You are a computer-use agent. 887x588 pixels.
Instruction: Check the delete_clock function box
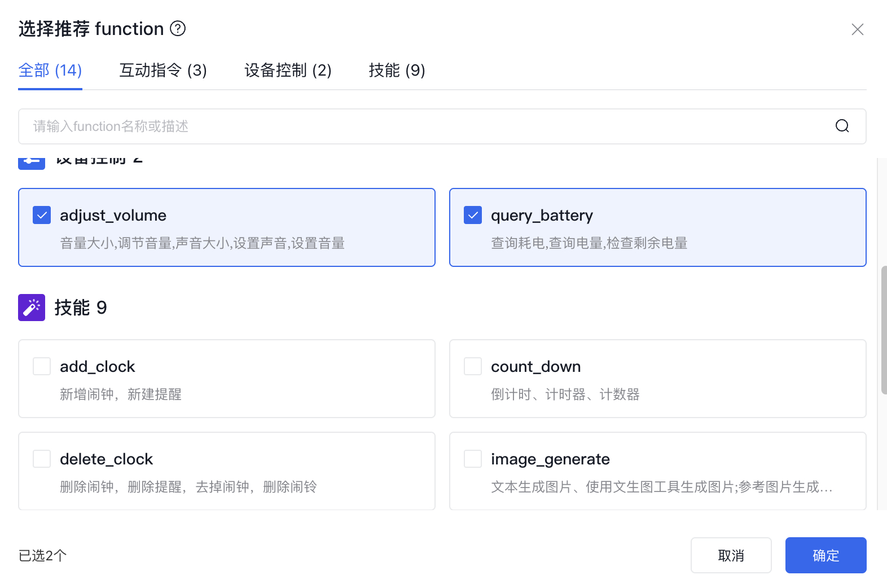[42, 459]
